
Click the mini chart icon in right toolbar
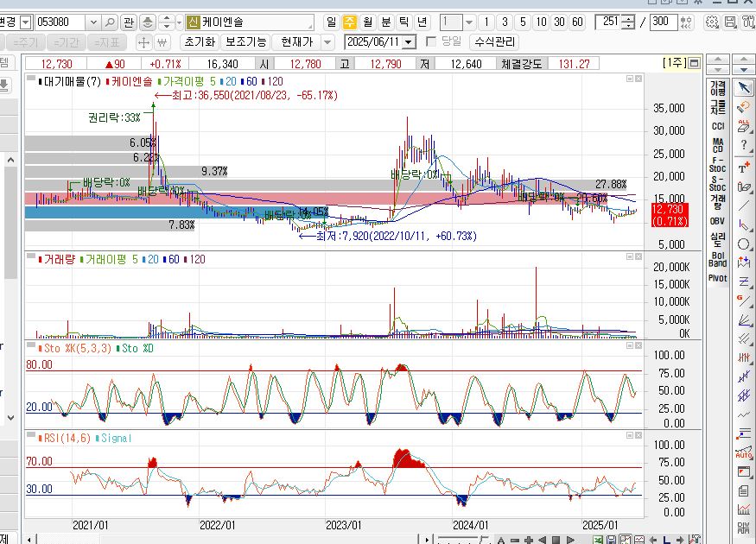pos(744,509)
